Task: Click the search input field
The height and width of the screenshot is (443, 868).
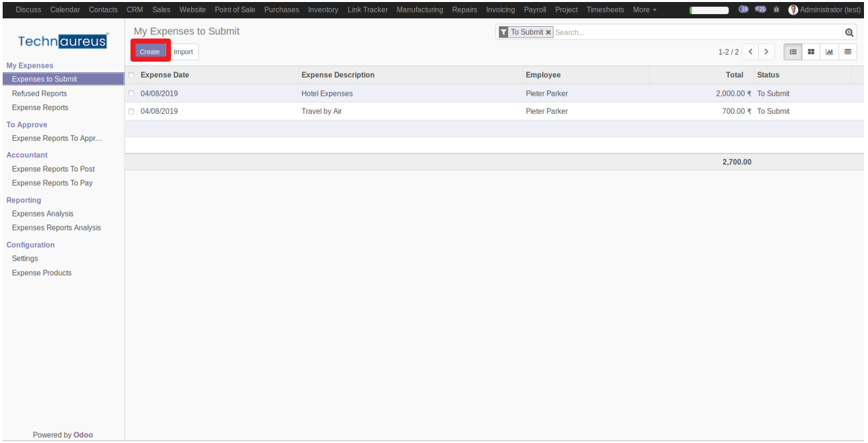Action: pyautogui.click(x=697, y=32)
